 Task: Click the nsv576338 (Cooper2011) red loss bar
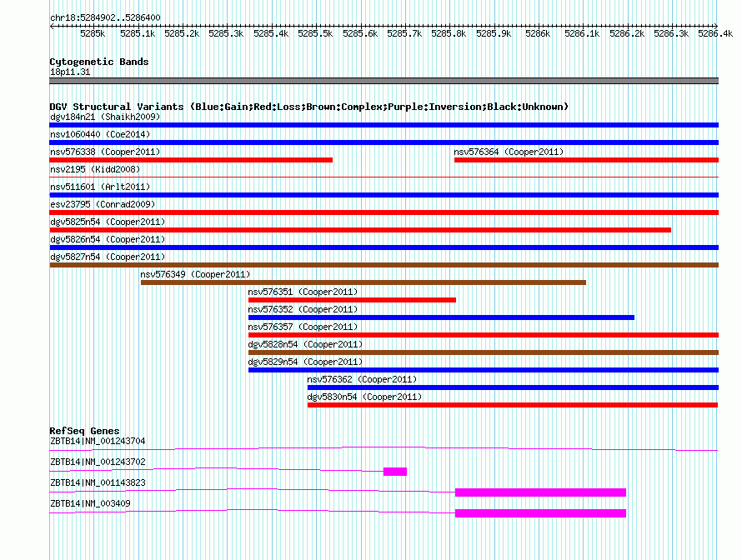191,160
